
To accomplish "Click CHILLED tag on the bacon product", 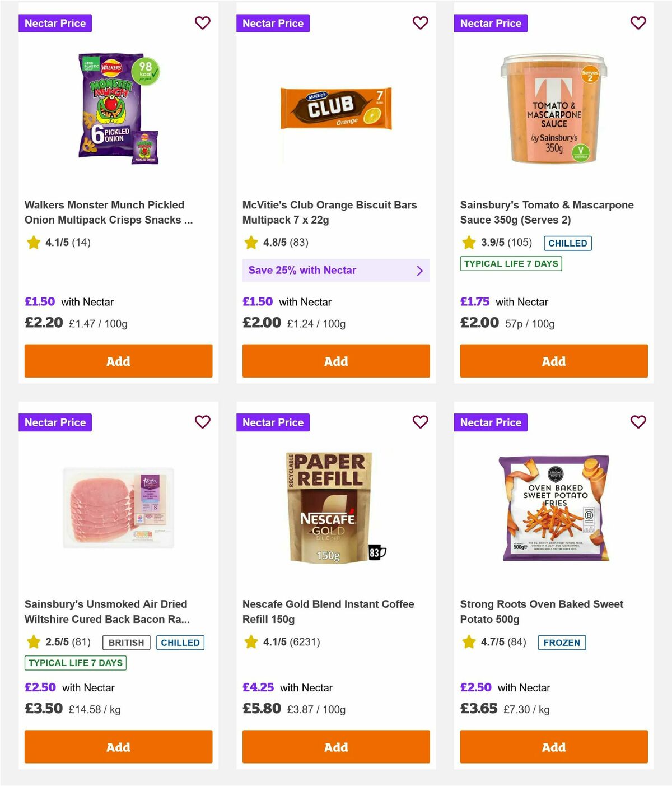I will (x=180, y=643).
